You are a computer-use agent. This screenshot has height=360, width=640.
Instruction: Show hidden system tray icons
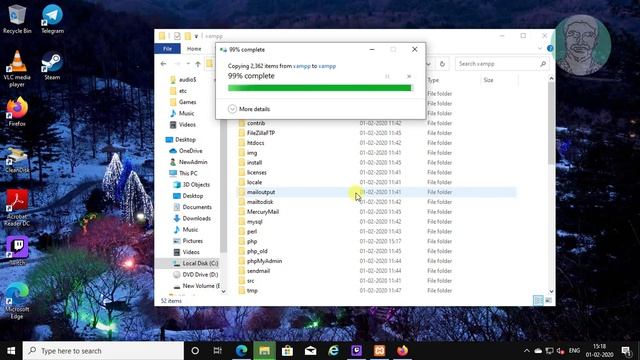[527, 351]
